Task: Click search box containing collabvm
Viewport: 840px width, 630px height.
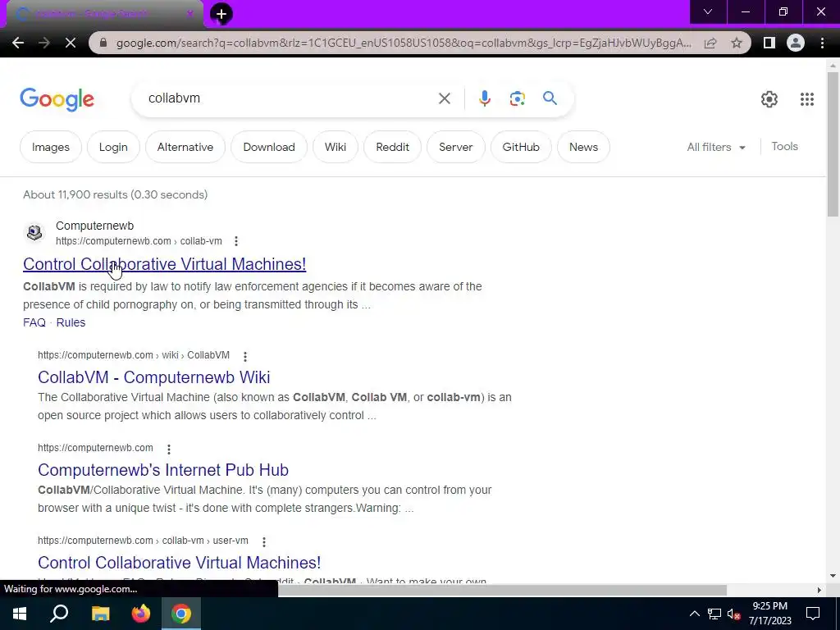Action: [x=290, y=98]
